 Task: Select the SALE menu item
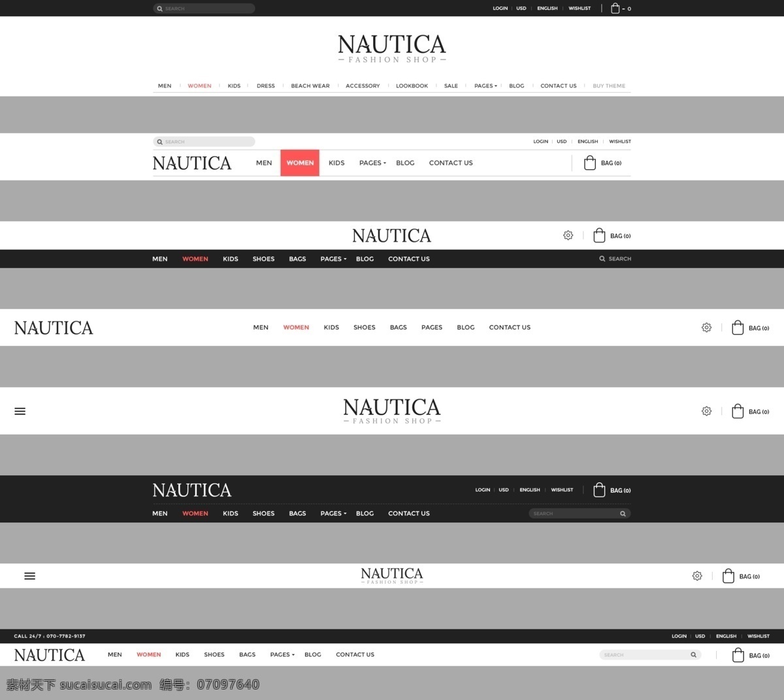point(451,86)
